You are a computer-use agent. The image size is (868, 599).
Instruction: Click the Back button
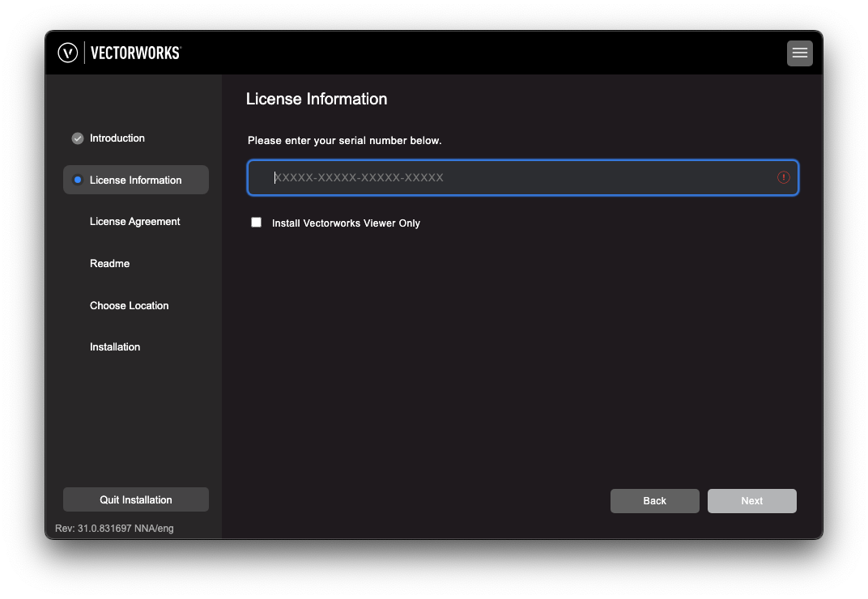pyautogui.click(x=654, y=501)
